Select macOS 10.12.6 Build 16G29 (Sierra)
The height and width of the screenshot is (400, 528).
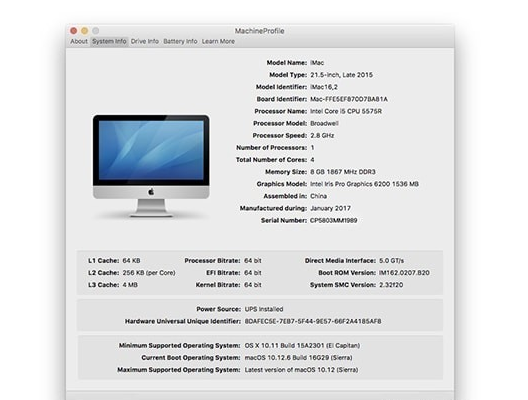(298, 358)
